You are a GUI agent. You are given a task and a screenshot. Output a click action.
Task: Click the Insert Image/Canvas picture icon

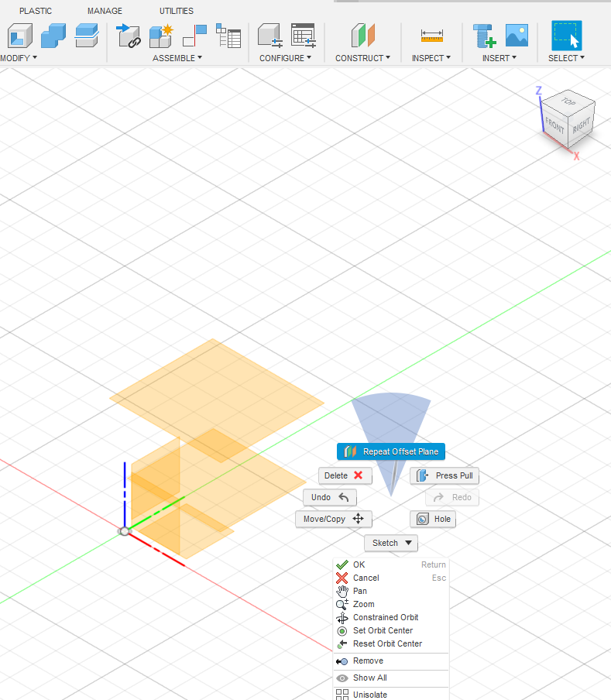pyautogui.click(x=517, y=36)
